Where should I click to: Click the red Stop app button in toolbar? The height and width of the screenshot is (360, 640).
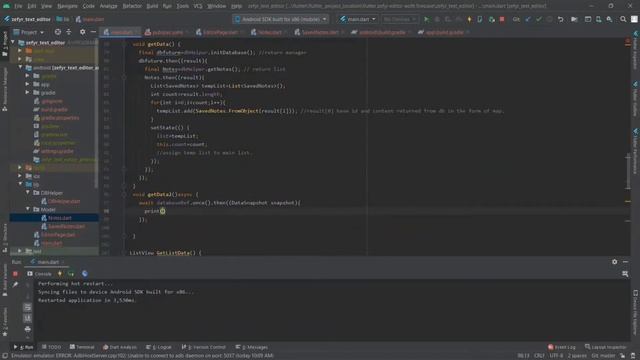tap(502, 19)
